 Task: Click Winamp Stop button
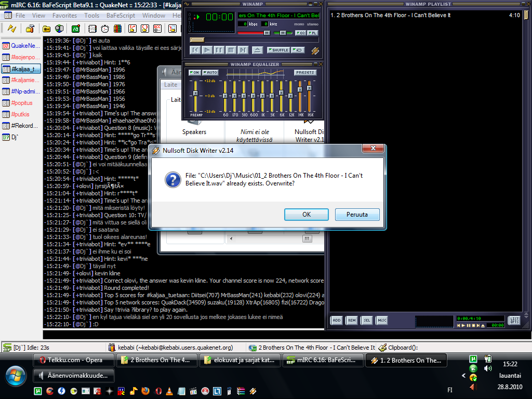pos(231,50)
